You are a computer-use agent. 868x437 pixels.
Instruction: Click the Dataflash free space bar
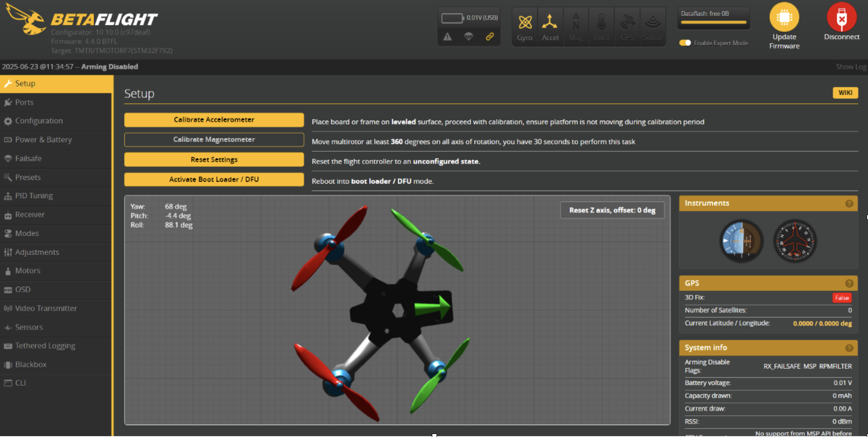coord(714,22)
